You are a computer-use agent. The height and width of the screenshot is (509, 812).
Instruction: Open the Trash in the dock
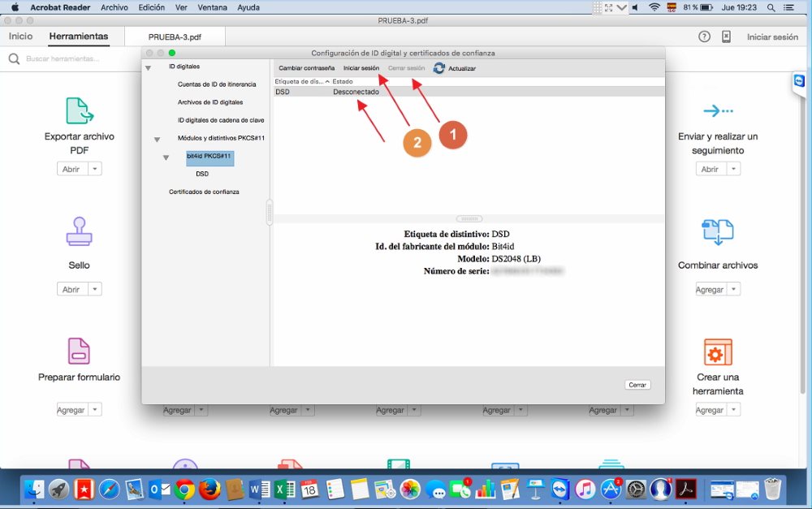(x=772, y=489)
